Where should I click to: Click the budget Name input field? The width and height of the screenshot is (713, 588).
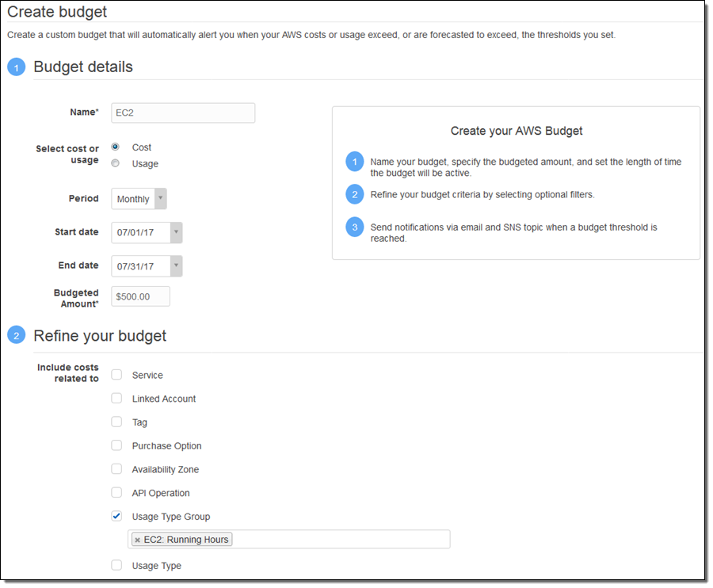(x=183, y=113)
